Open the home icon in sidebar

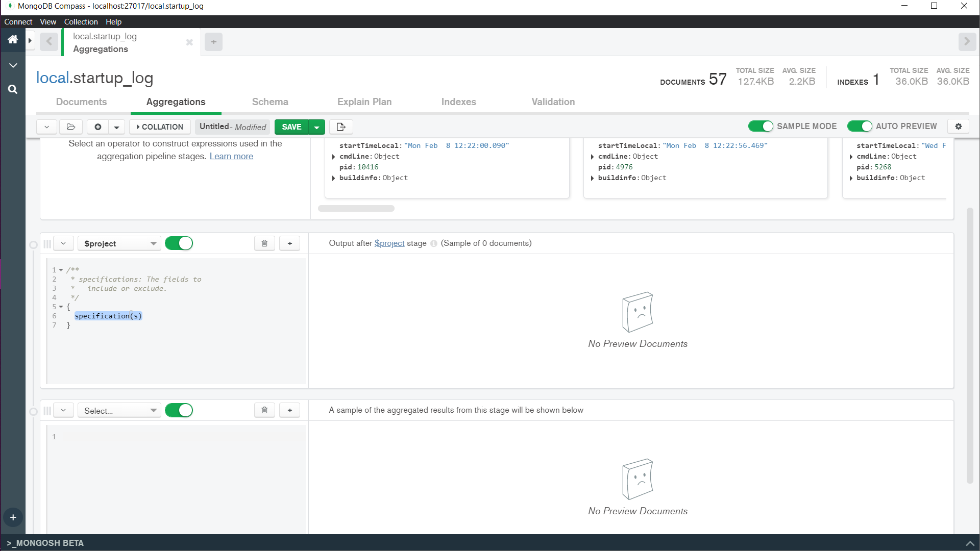click(x=13, y=40)
